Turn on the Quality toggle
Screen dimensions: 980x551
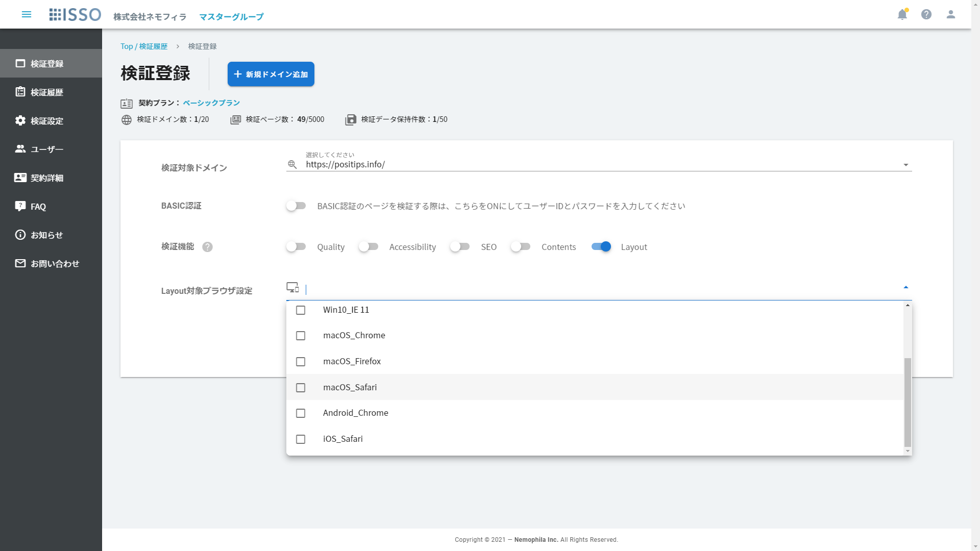(x=296, y=246)
